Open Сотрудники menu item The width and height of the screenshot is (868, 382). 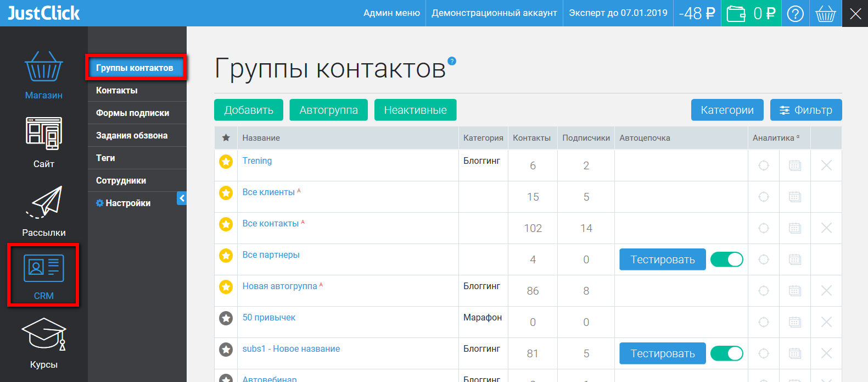(x=137, y=180)
